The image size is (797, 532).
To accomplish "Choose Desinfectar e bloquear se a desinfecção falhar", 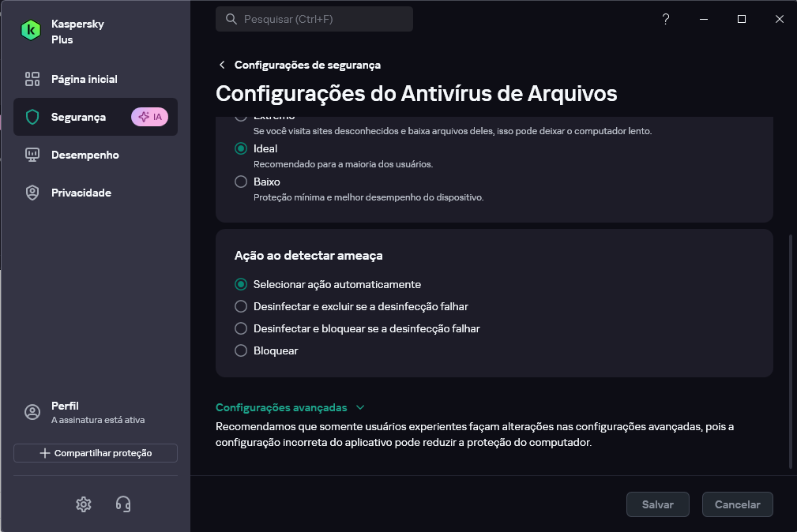I will coord(242,328).
